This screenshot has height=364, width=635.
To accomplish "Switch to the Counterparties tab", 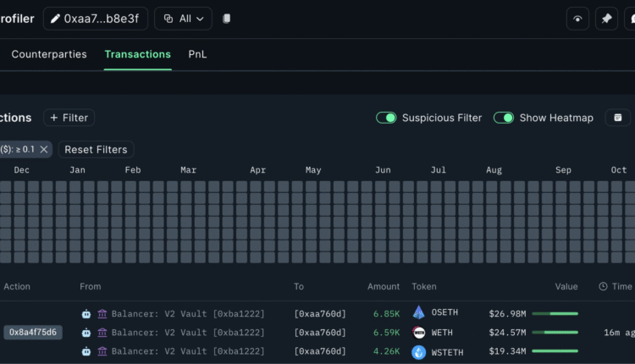I will [49, 54].
